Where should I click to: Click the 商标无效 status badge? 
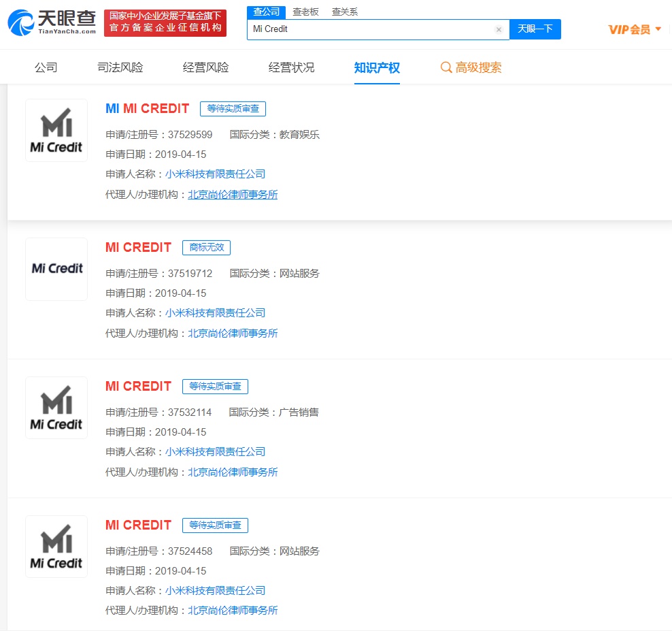coord(207,248)
